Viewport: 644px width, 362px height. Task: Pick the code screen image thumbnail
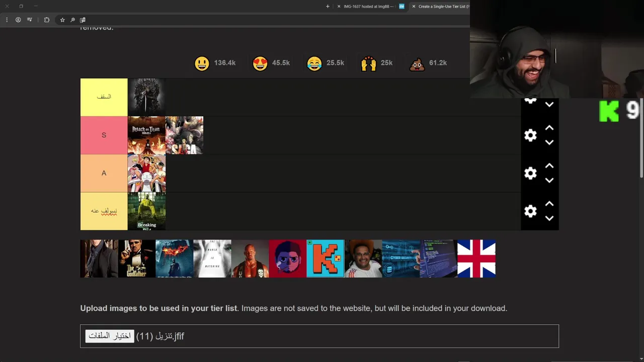coord(439,258)
